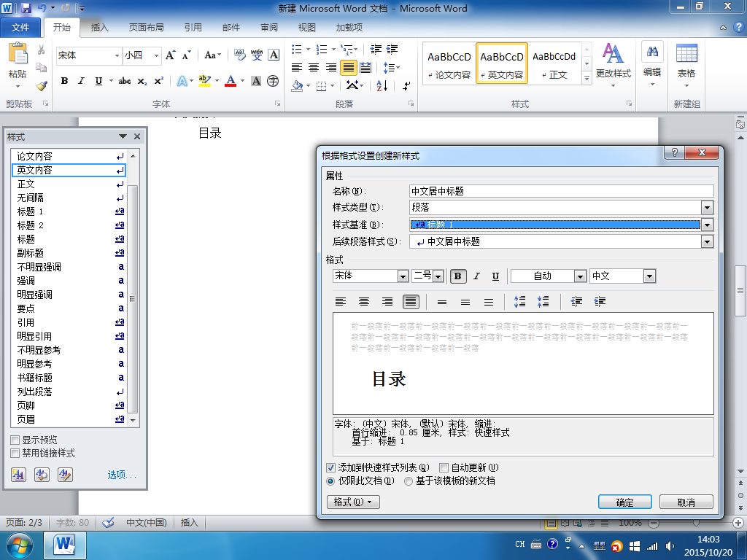Apply the 论文内容 quick style
The height and width of the screenshot is (560, 747).
coord(449,63)
